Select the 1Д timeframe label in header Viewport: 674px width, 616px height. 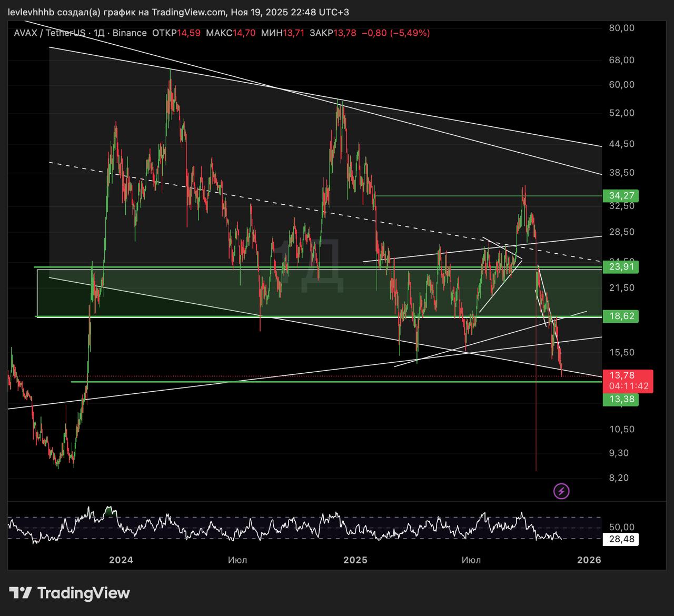pyautogui.click(x=99, y=33)
